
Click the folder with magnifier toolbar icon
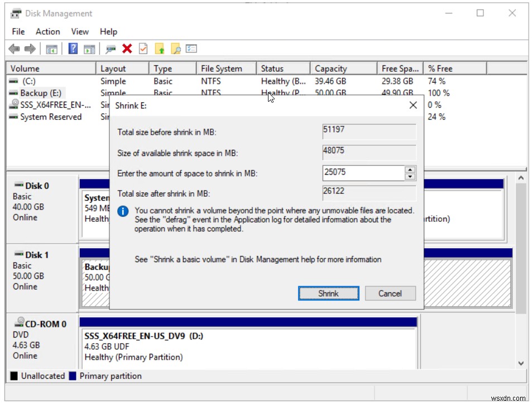pos(176,49)
